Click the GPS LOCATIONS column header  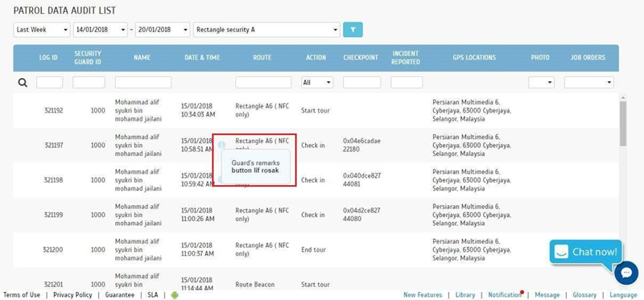click(x=474, y=57)
